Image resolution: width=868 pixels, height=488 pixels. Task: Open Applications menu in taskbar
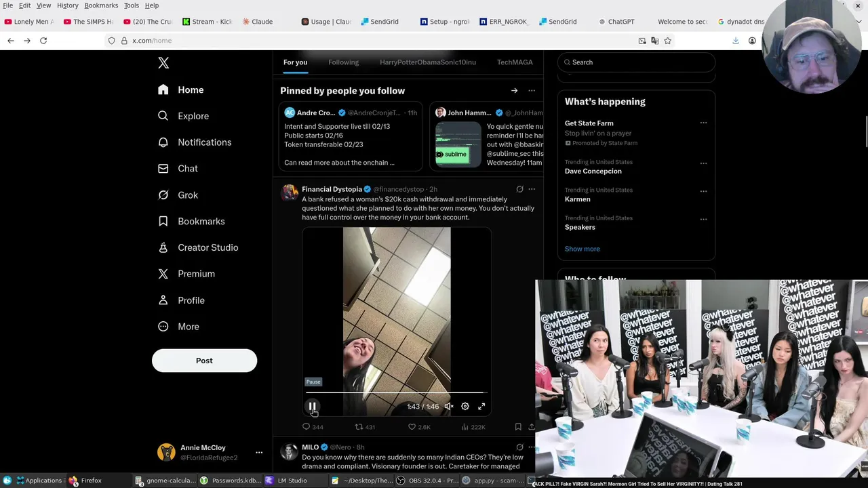pos(39,481)
